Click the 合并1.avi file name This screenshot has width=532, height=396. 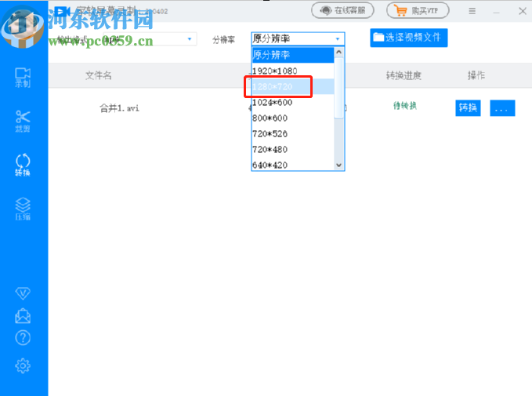119,108
